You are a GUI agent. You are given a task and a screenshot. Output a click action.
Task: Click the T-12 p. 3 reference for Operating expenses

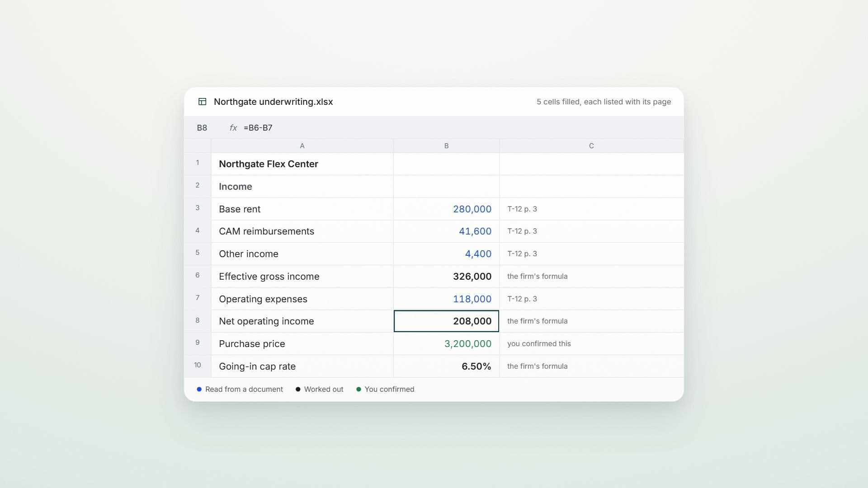pyautogui.click(x=522, y=299)
